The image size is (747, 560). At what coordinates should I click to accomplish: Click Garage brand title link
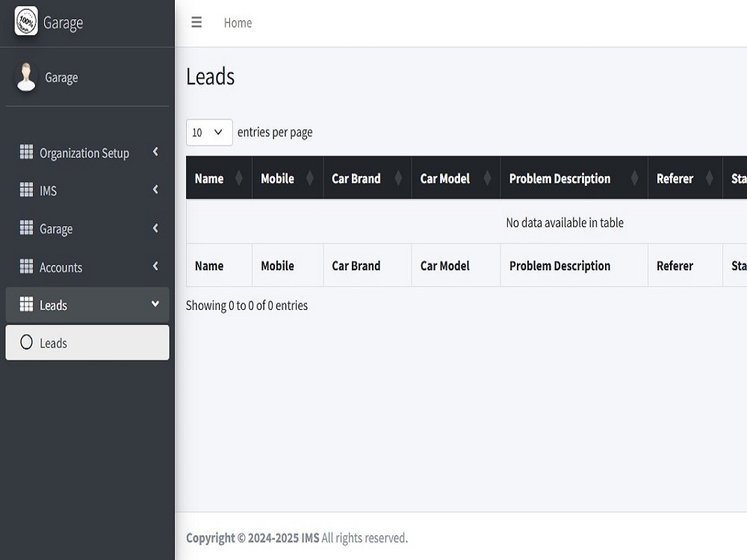tap(63, 23)
